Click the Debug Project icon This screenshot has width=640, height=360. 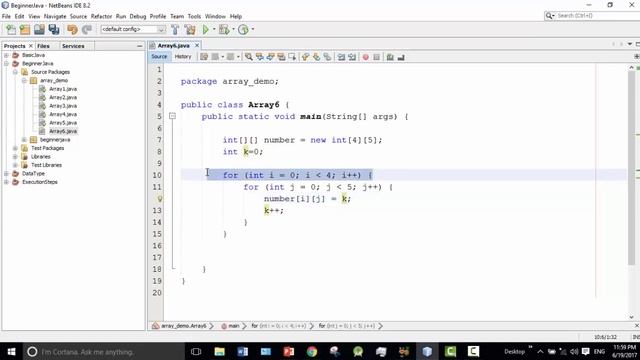tap(224, 29)
